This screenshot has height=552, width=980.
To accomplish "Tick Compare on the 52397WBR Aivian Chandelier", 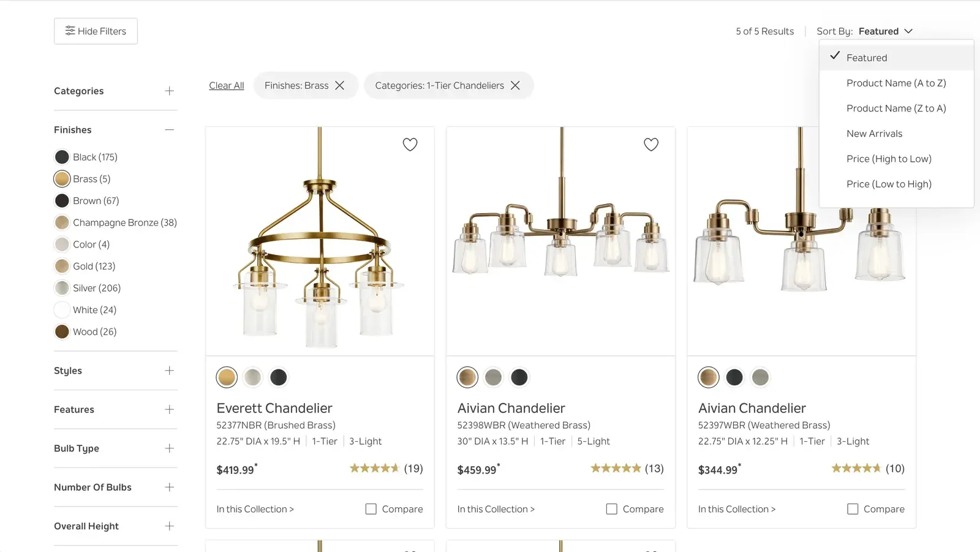I will [x=853, y=509].
